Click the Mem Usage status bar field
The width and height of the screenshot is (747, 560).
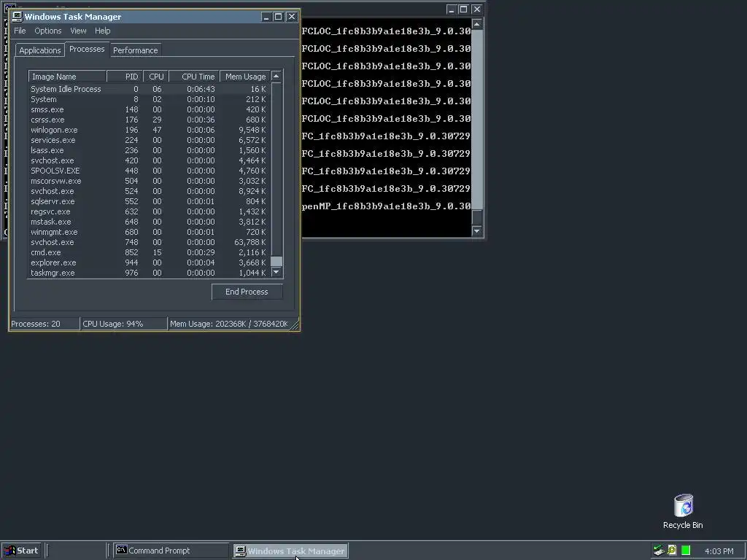(x=229, y=324)
